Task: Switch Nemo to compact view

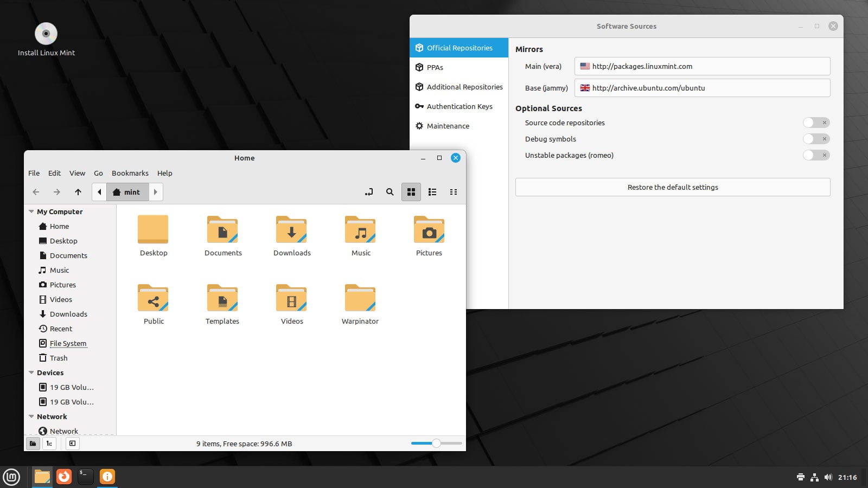Action: [x=454, y=192]
